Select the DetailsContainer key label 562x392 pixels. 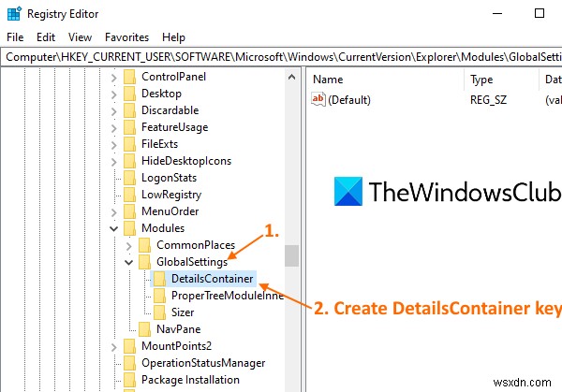coord(213,279)
